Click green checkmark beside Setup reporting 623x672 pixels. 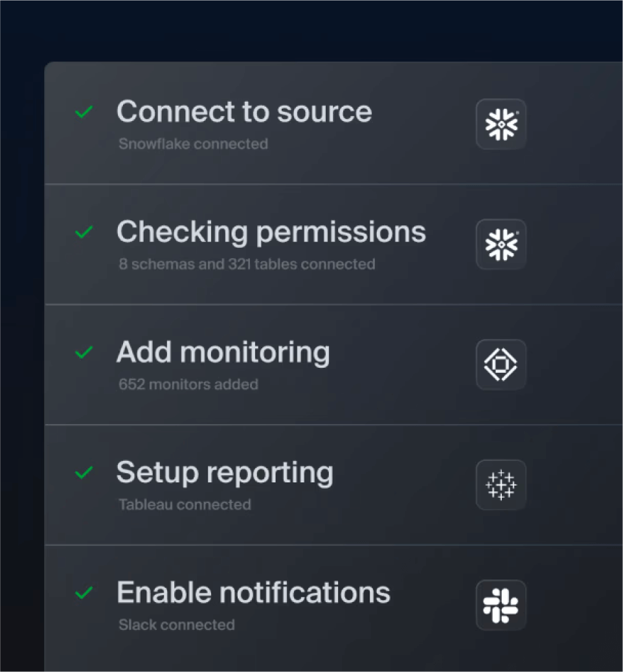click(84, 473)
